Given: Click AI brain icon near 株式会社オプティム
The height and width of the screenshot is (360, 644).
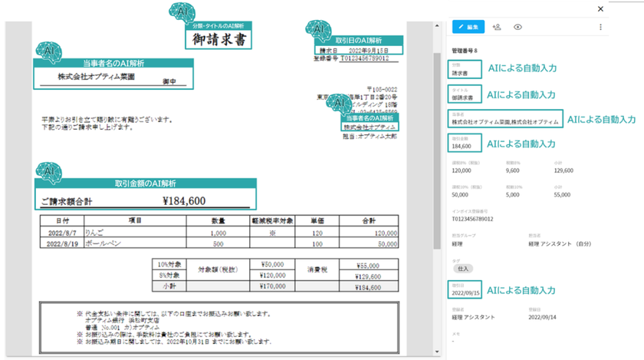Looking at the screenshot, I should [339, 104].
